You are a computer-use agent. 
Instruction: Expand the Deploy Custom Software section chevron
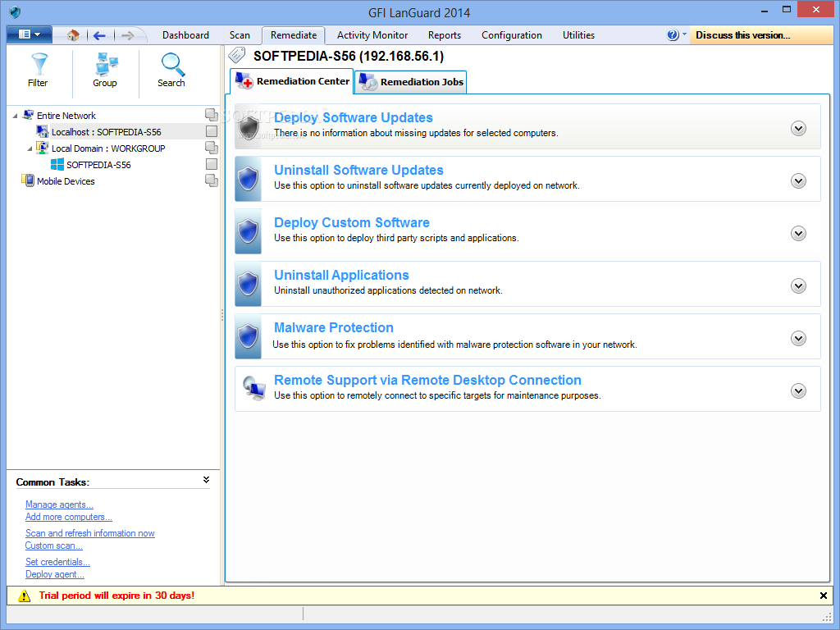798,234
